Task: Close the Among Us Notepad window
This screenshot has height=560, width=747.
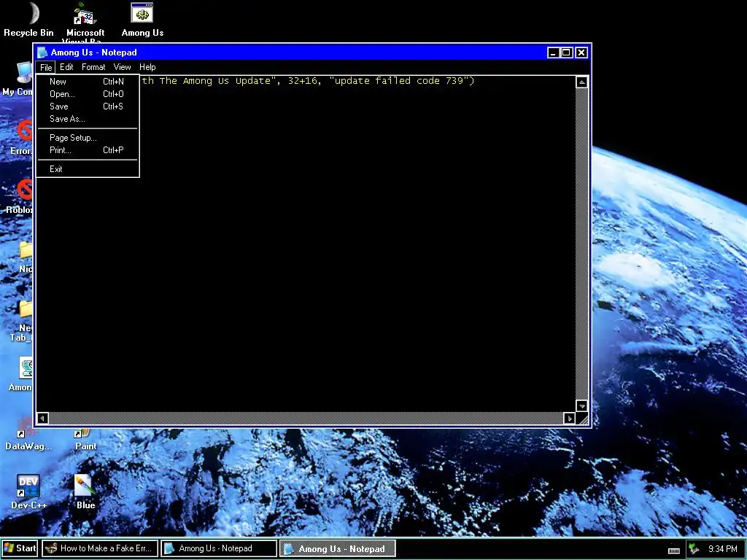Action: pyautogui.click(x=581, y=52)
